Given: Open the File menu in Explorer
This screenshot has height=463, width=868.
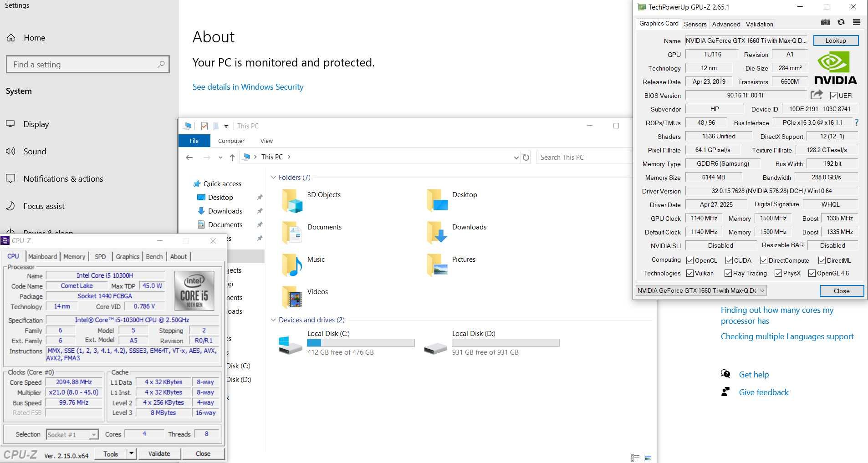Looking at the screenshot, I should pyautogui.click(x=194, y=141).
